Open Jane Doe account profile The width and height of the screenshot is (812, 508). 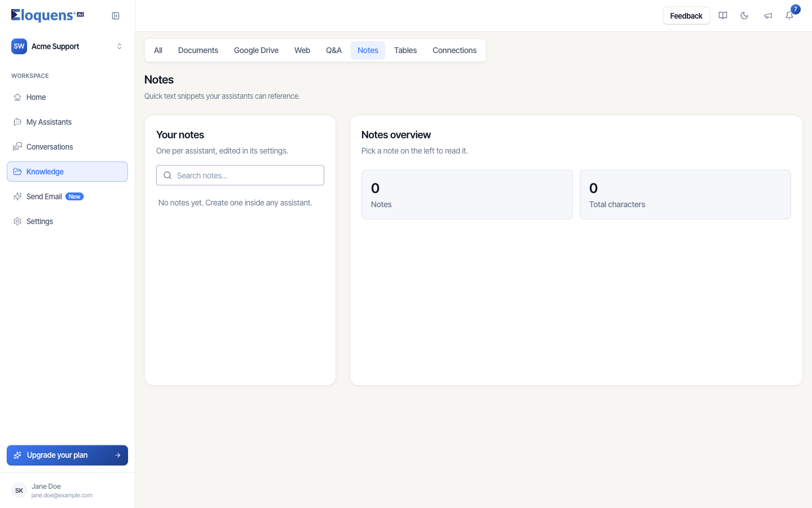67,491
